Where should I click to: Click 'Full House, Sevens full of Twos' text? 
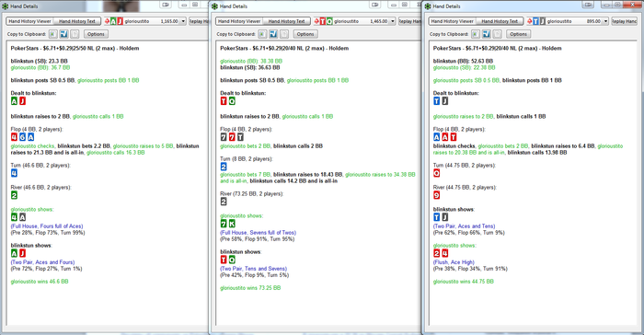click(258, 233)
